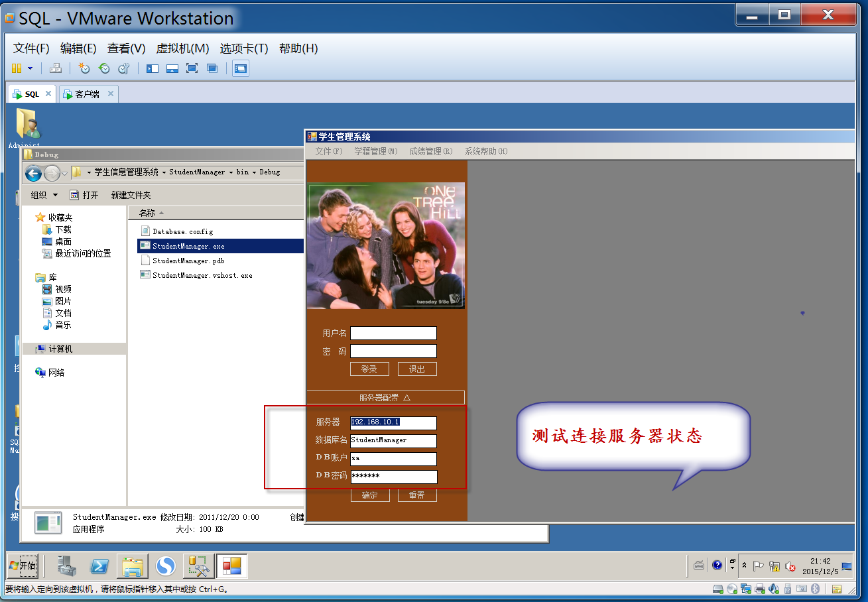Close the 客户端 tab
The height and width of the screenshot is (602, 868).
[x=111, y=93]
